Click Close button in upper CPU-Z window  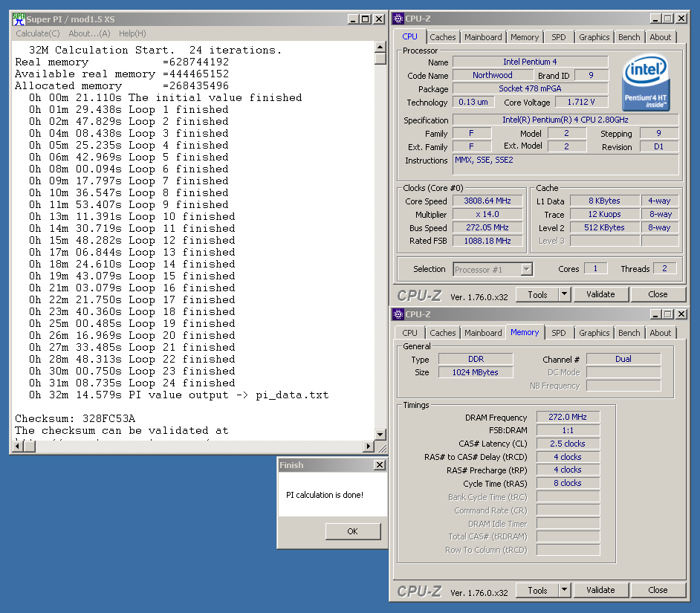(x=658, y=294)
